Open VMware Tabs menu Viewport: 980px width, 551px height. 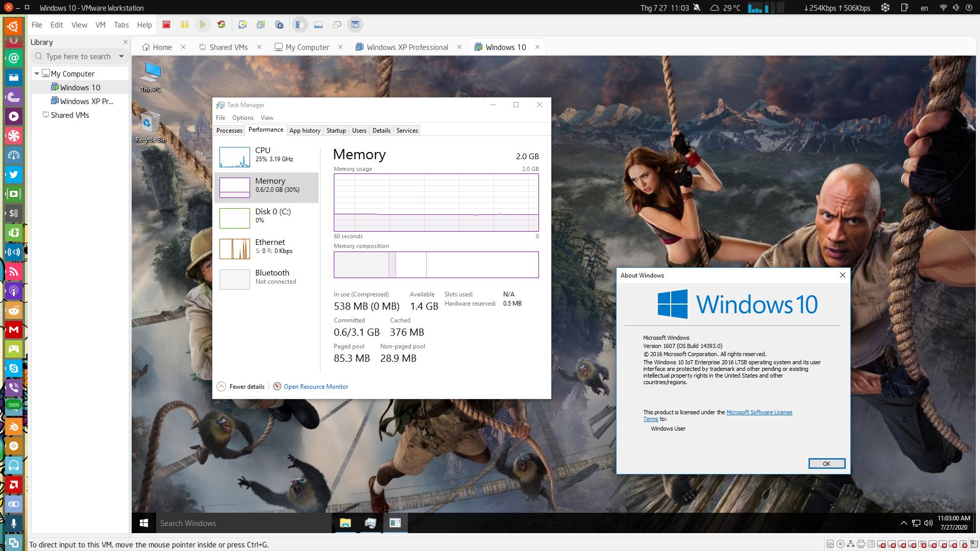click(121, 24)
